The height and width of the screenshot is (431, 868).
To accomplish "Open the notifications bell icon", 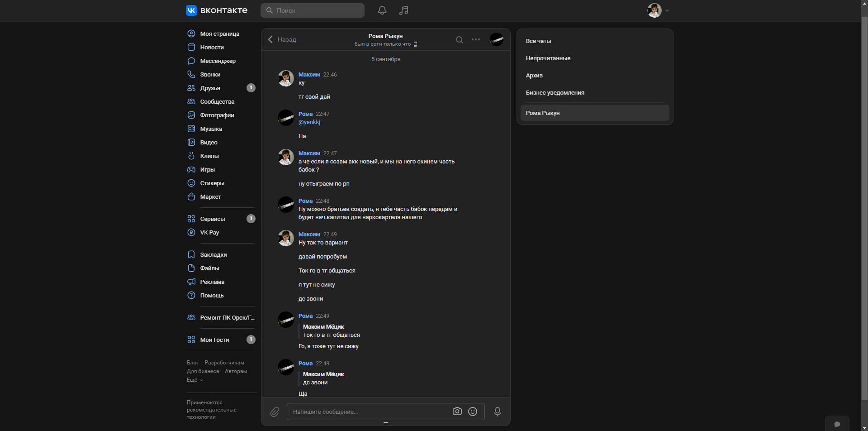I will click(382, 10).
